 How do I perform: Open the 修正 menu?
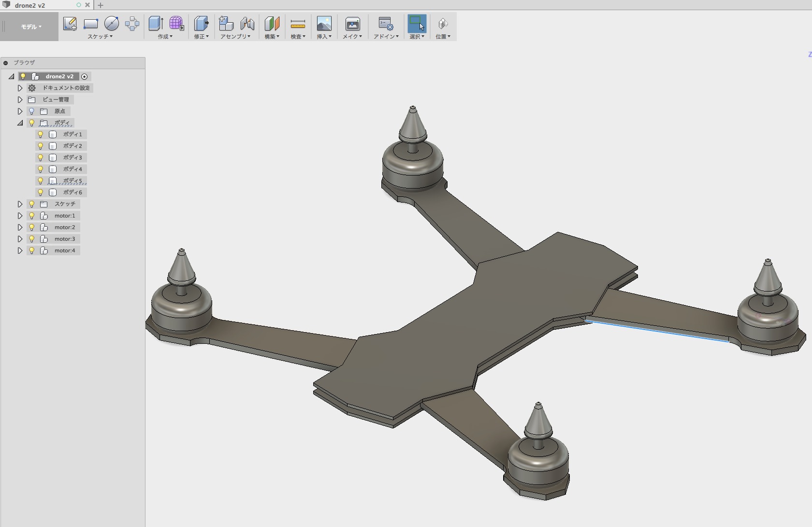pyautogui.click(x=201, y=36)
